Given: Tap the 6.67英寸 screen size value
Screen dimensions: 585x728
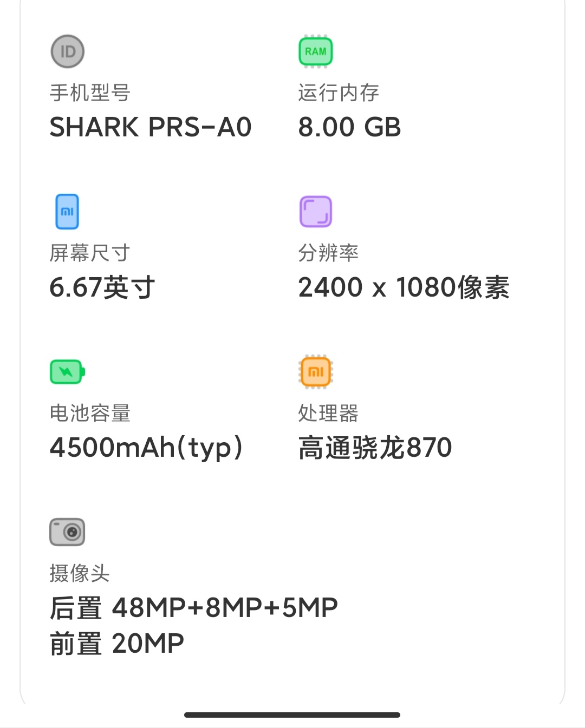Looking at the screenshot, I should pos(102,287).
